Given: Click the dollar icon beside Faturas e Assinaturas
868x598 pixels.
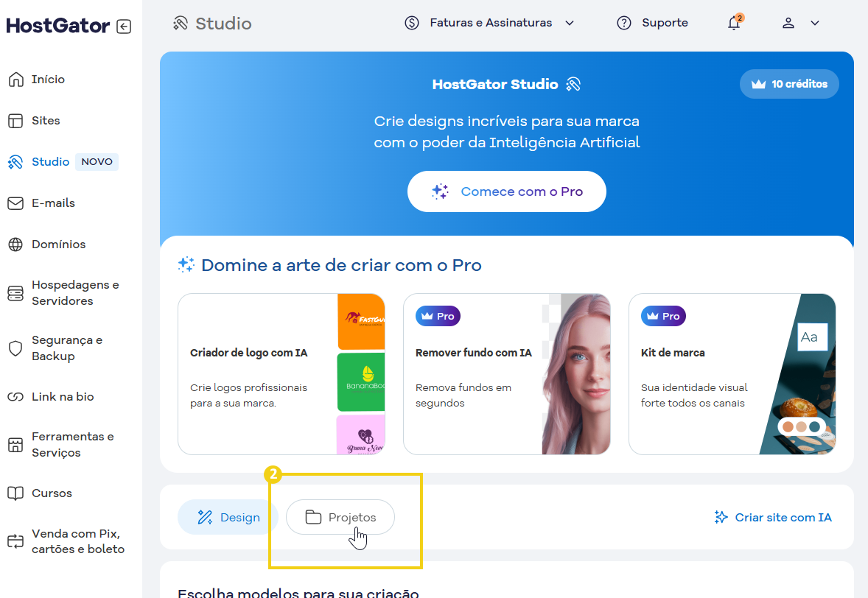Looking at the screenshot, I should 412,23.
